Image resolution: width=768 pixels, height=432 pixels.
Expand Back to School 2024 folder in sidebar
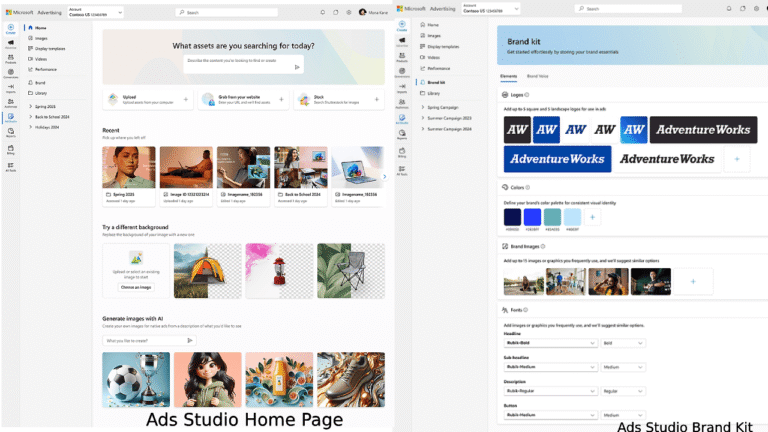(x=30, y=117)
